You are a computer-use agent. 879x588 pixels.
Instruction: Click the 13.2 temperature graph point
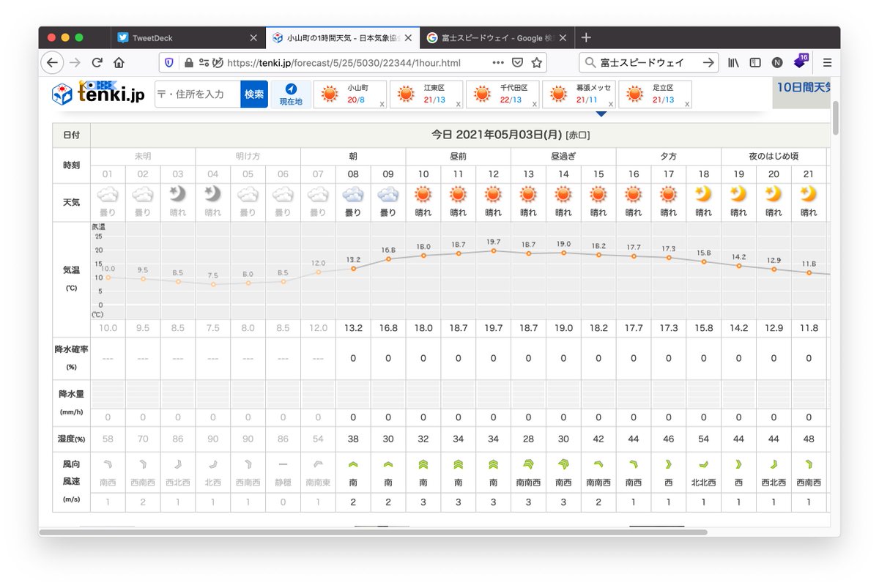click(x=353, y=268)
